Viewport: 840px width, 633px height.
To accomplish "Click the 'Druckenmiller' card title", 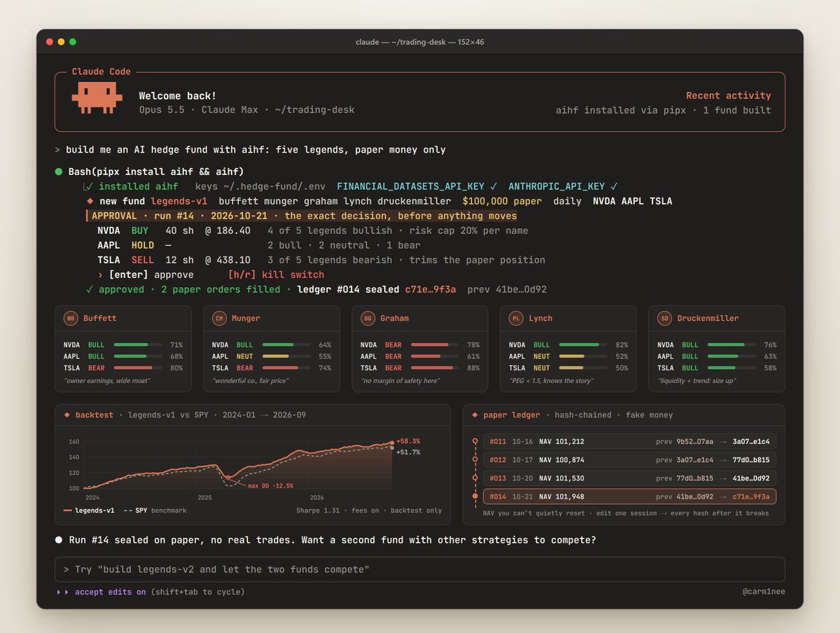I will pyautogui.click(x=707, y=319).
